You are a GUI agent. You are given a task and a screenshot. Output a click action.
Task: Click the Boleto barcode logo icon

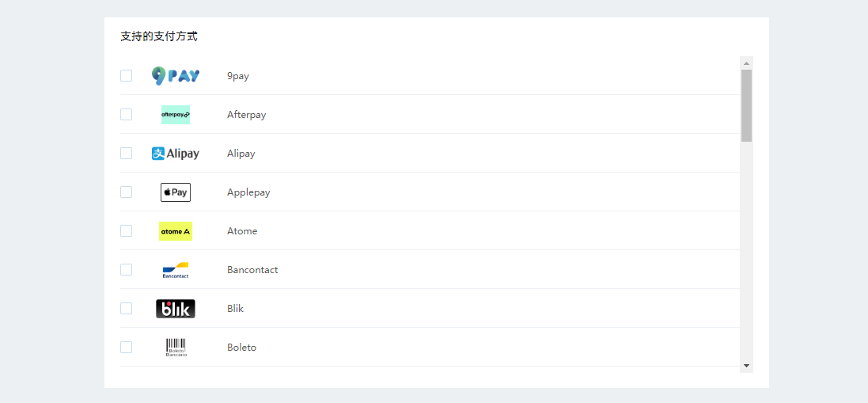click(176, 348)
